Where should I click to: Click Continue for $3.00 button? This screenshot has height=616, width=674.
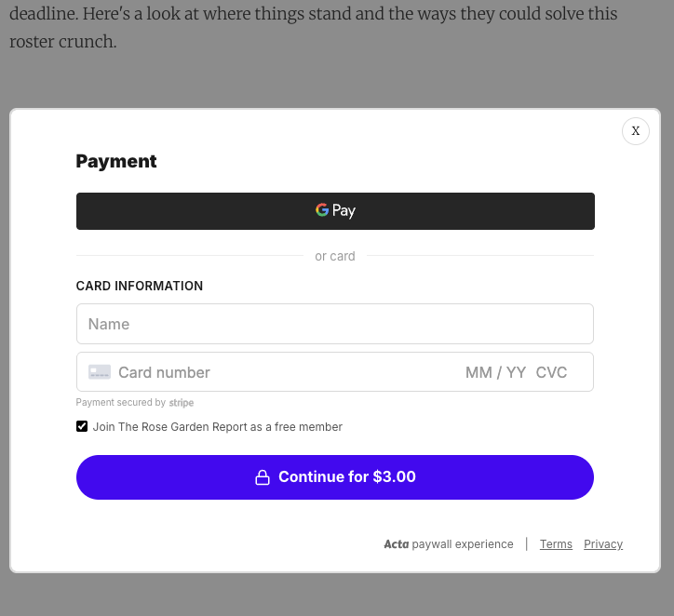click(x=335, y=477)
